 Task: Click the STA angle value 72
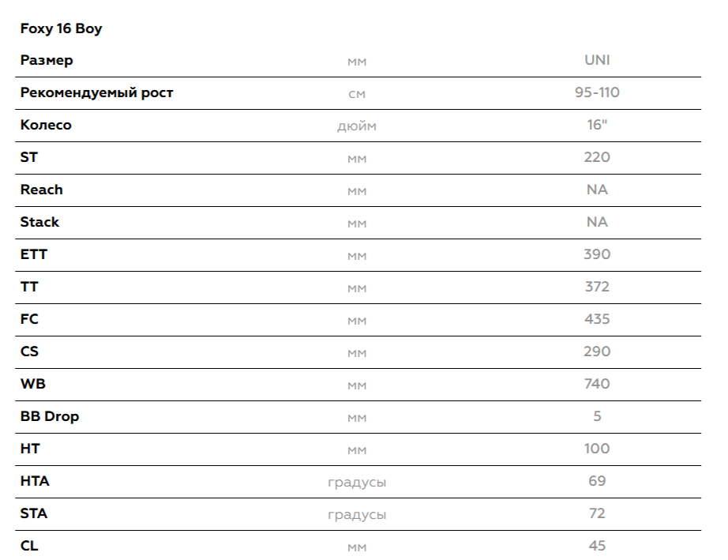click(x=597, y=514)
